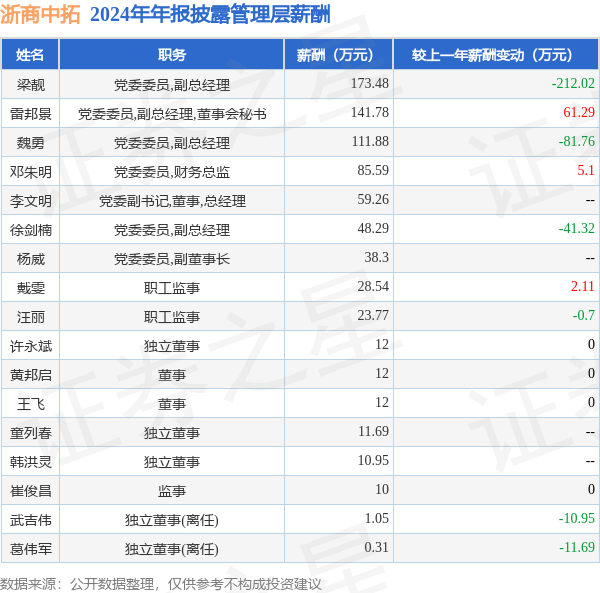
Task: Click 武吉伟's position 独立董事(离任)
Action: click(x=172, y=520)
